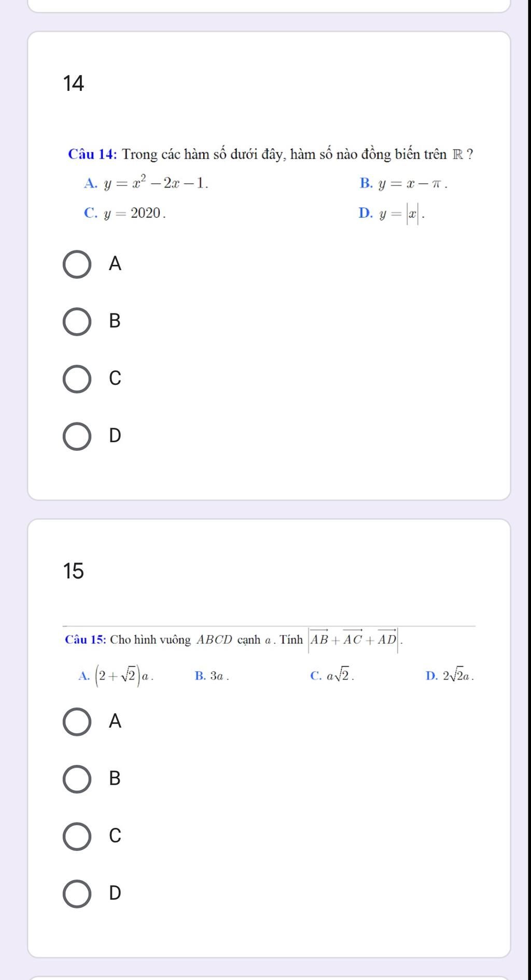The width and height of the screenshot is (531, 980).
Task: Click the label C under question 15
Action: [115, 836]
